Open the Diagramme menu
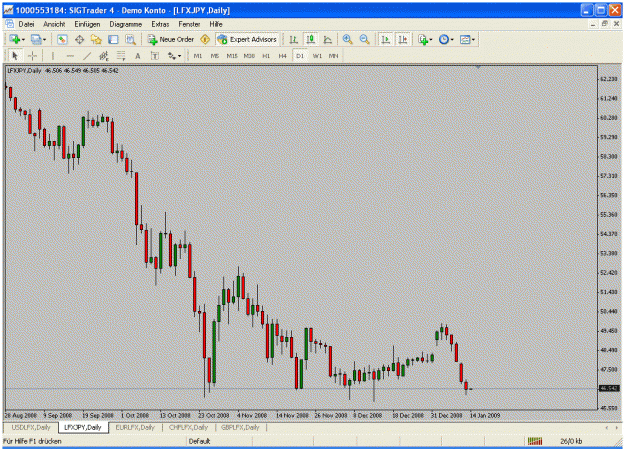 click(x=126, y=24)
